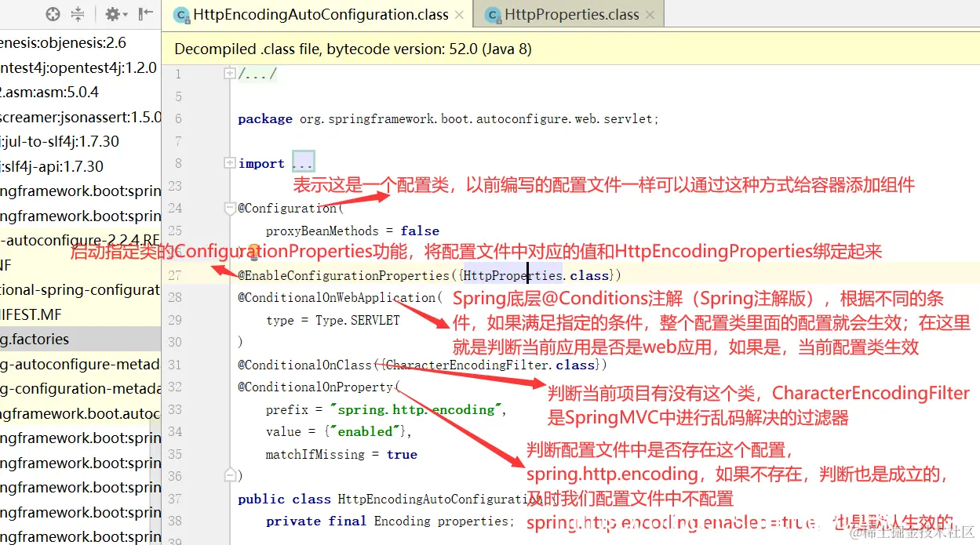Click gutter line number 6
Viewport: 980px width, 545px height.
click(178, 118)
